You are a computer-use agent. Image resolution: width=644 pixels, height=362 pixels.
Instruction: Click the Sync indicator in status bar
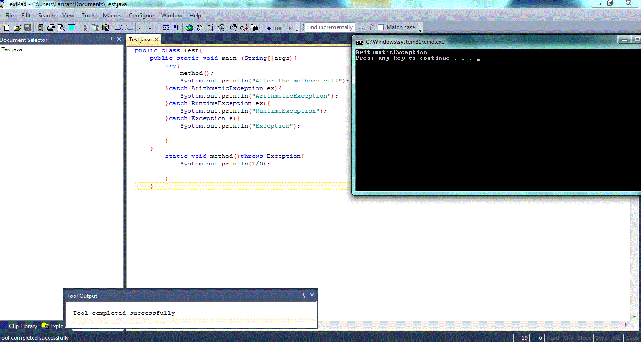[x=602, y=338]
